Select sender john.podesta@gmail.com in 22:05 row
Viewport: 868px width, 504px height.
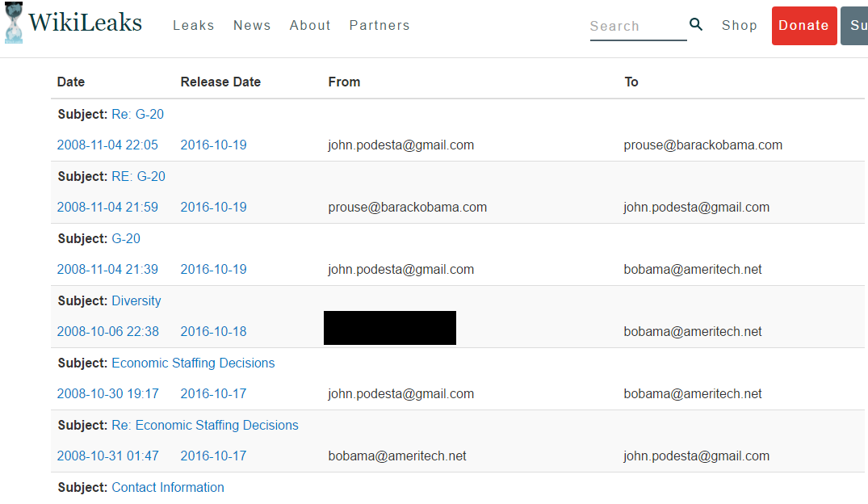click(x=400, y=145)
